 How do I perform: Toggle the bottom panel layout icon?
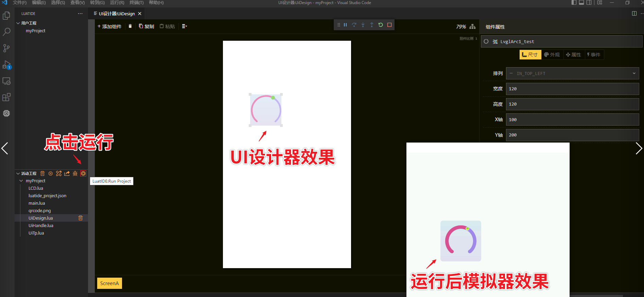coord(581,2)
